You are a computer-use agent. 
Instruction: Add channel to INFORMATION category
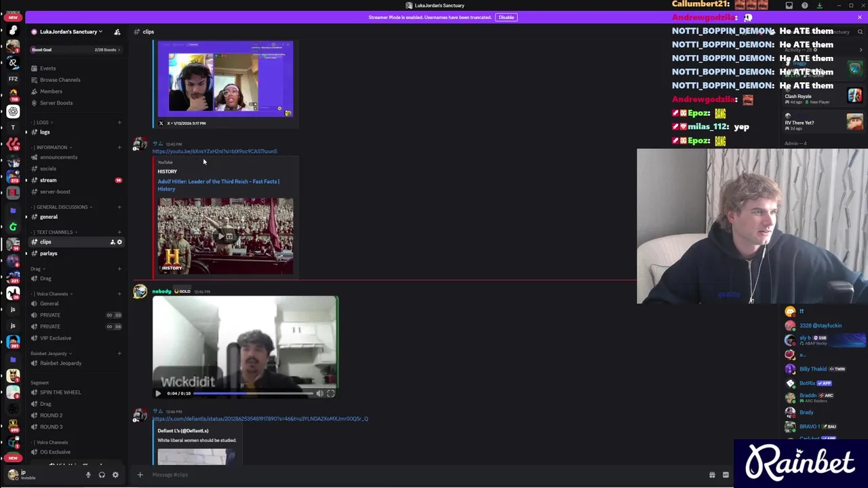(119, 148)
